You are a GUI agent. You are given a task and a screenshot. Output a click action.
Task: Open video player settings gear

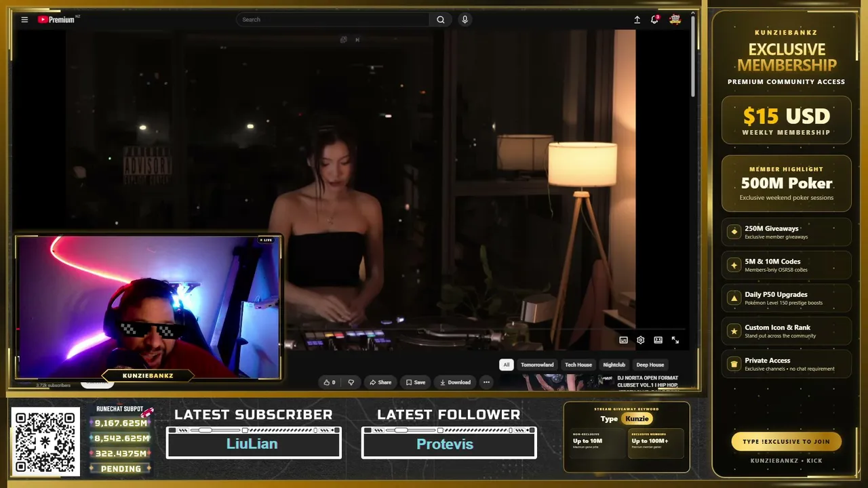(x=640, y=340)
